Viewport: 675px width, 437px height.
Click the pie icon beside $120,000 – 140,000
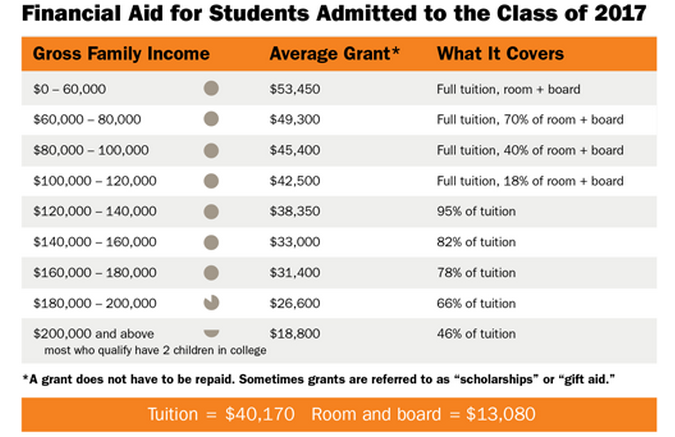(211, 211)
